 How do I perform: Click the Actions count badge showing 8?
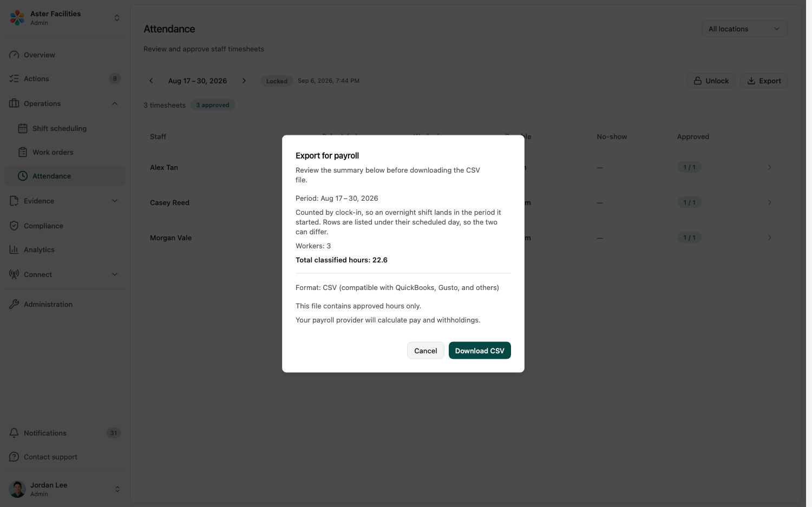click(x=115, y=78)
